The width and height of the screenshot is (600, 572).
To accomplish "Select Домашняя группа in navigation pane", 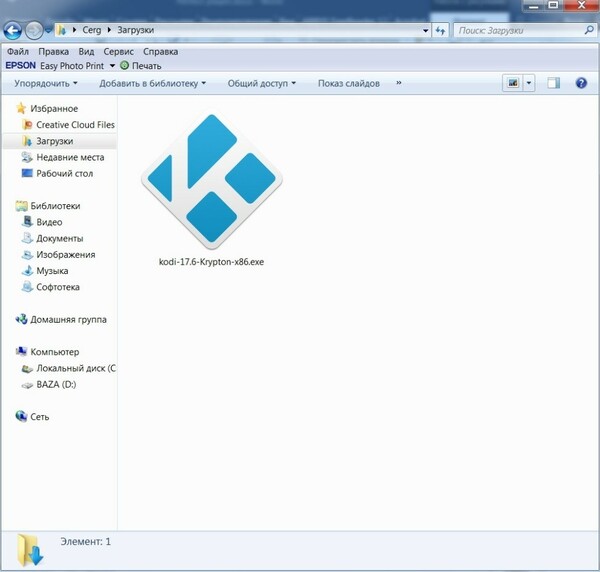I will [x=68, y=319].
